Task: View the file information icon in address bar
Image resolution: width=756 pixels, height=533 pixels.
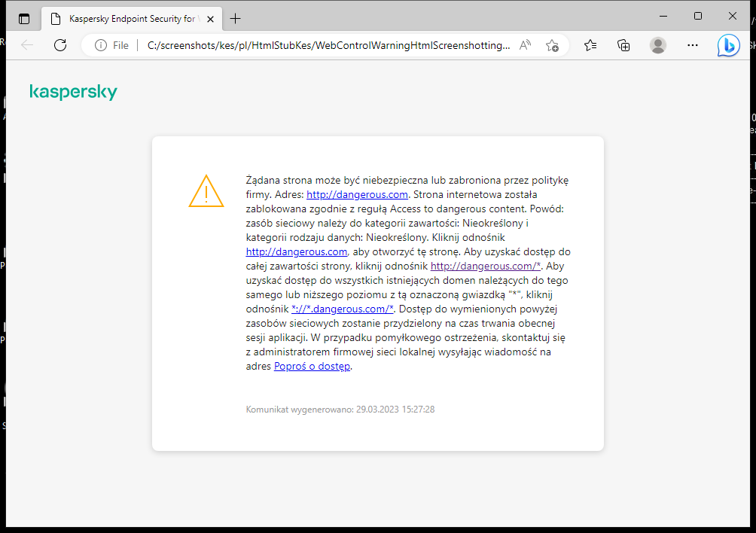Action: [103, 44]
